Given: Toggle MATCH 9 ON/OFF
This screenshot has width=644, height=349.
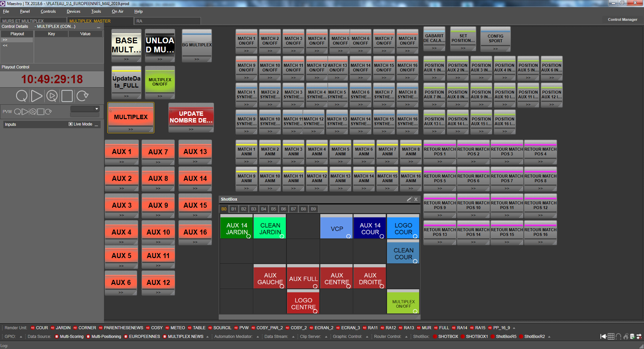Looking at the screenshot, I should [247, 68].
